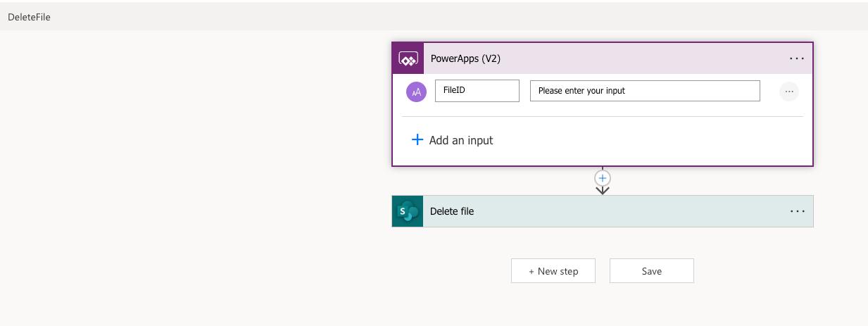Click the Add an input link
This screenshot has width=868, height=326.
(461, 140)
